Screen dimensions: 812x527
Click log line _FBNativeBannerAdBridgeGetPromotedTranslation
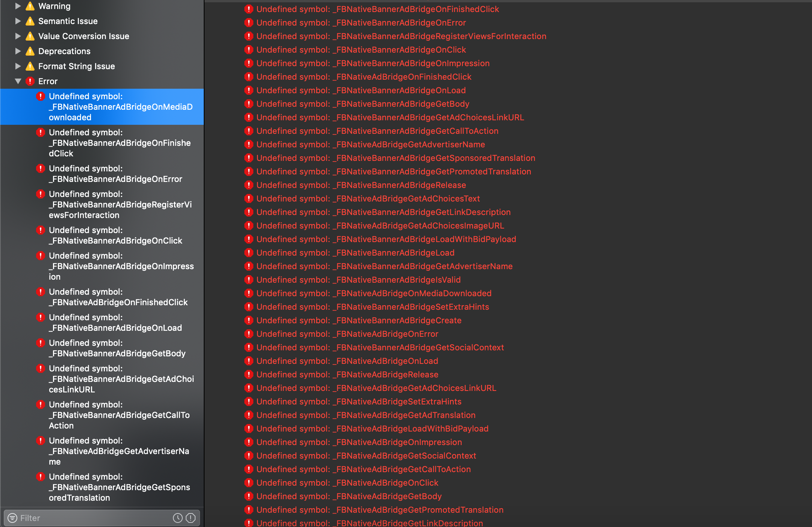[x=394, y=171]
